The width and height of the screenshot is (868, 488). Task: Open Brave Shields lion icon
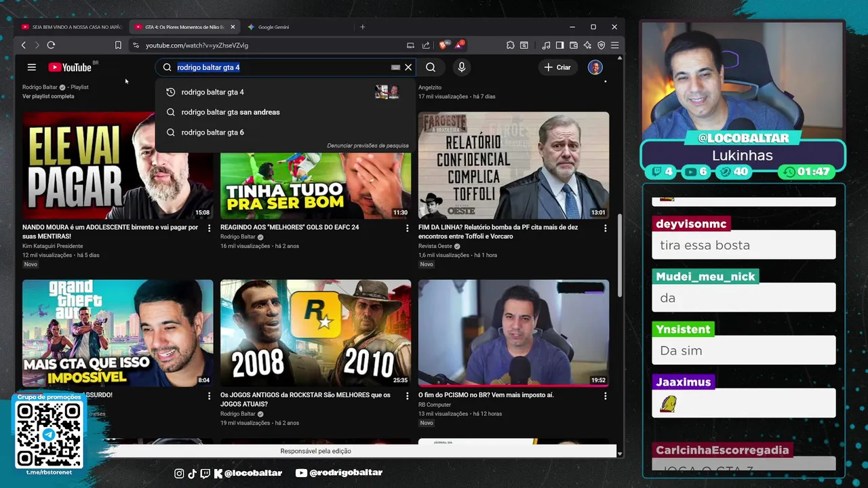[443, 45]
